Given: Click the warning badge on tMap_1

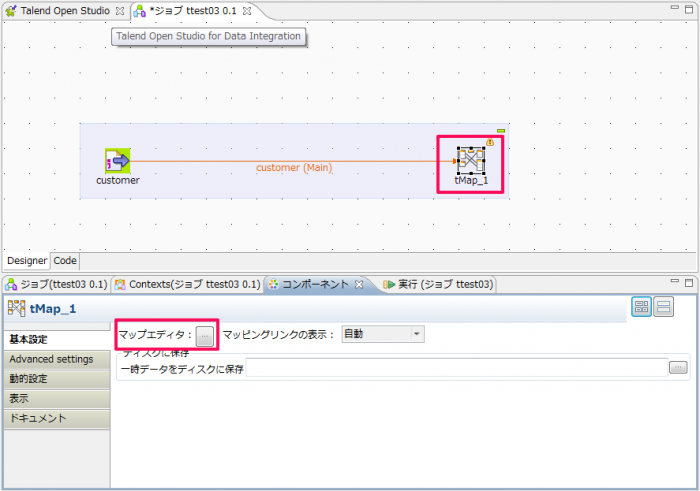Looking at the screenshot, I should pyautogui.click(x=490, y=142).
